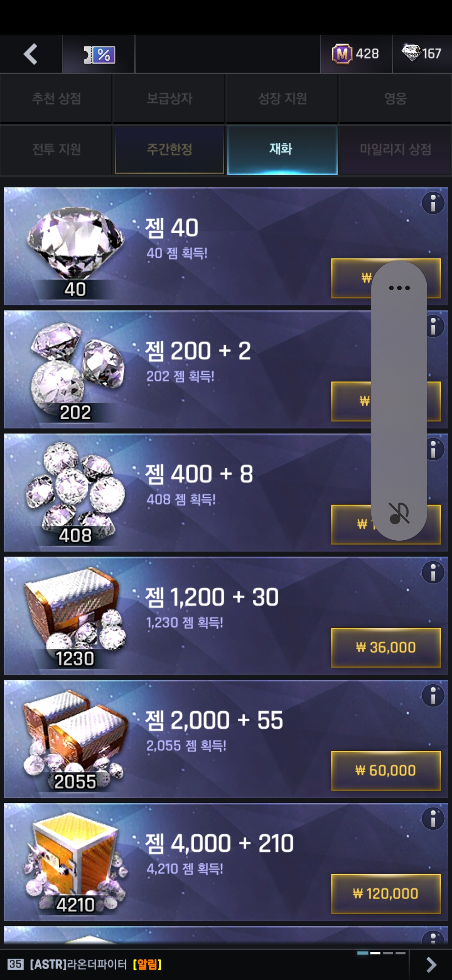Purchase the ₩ 60,000 gem pack
The image size is (452, 980).
coord(386,771)
